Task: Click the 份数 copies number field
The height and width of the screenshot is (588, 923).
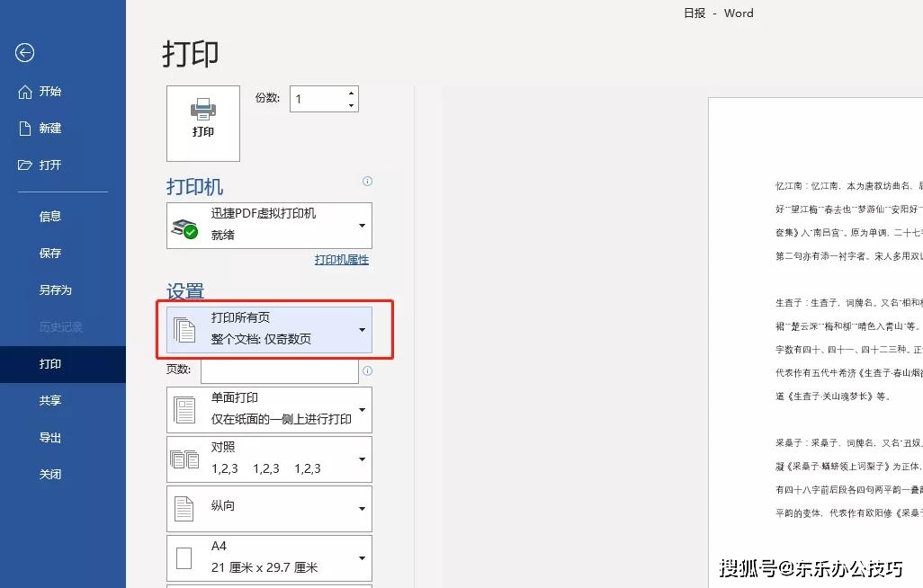Action: tap(317, 99)
